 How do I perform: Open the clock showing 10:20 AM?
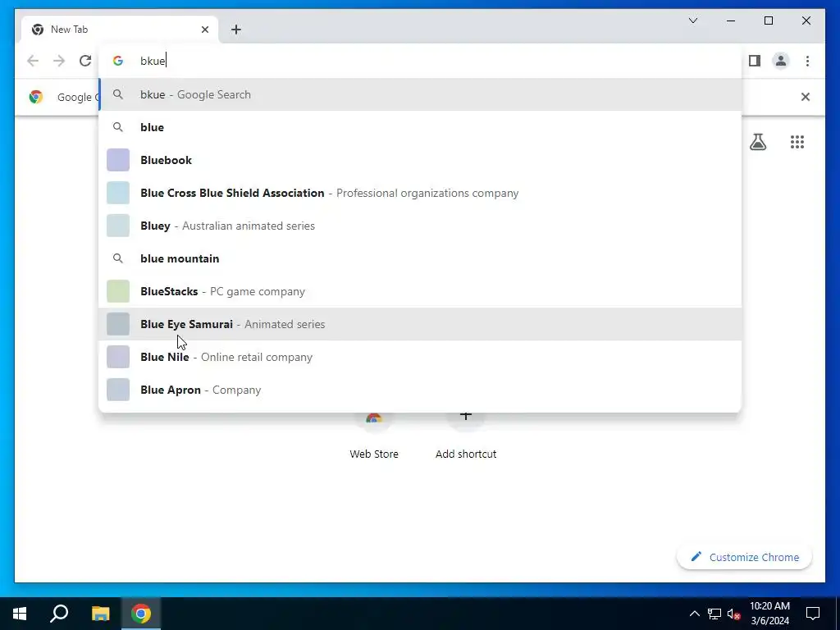click(x=769, y=614)
